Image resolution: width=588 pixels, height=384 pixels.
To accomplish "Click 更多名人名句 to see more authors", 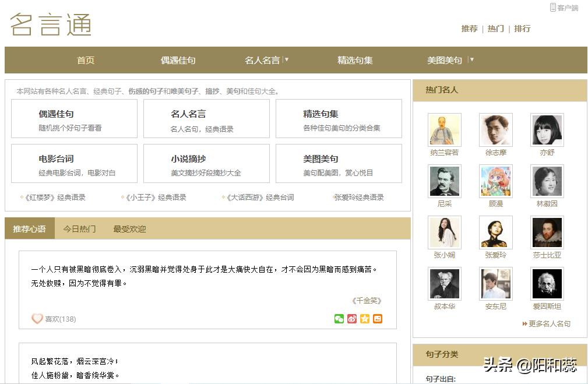I will click(547, 325).
